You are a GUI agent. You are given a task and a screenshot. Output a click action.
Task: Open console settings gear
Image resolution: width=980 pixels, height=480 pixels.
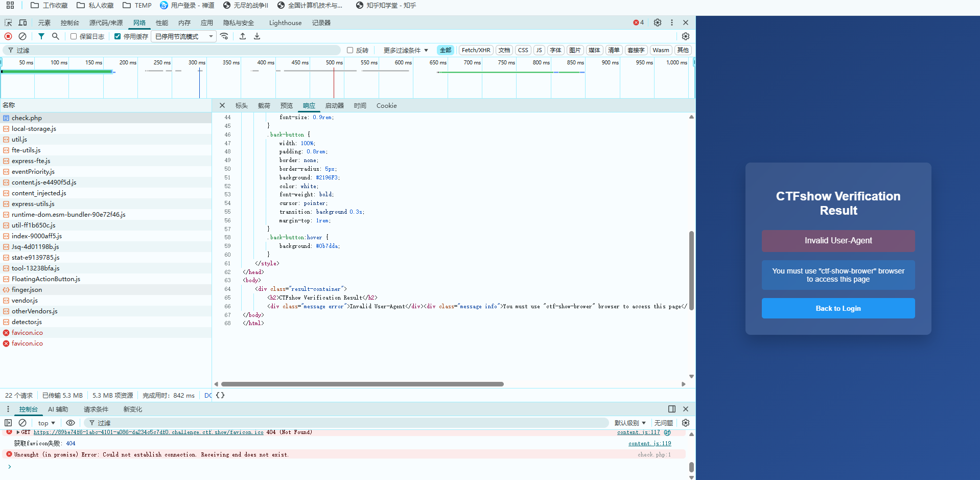(x=686, y=423)
